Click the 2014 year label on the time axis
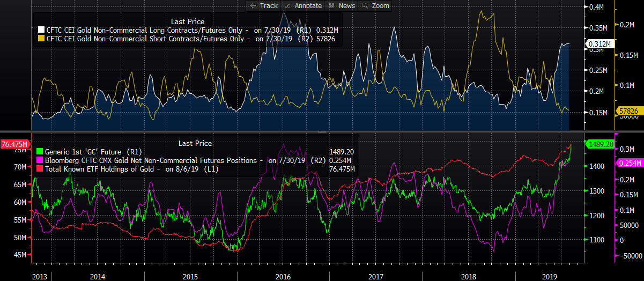 [x=98, y=276]
